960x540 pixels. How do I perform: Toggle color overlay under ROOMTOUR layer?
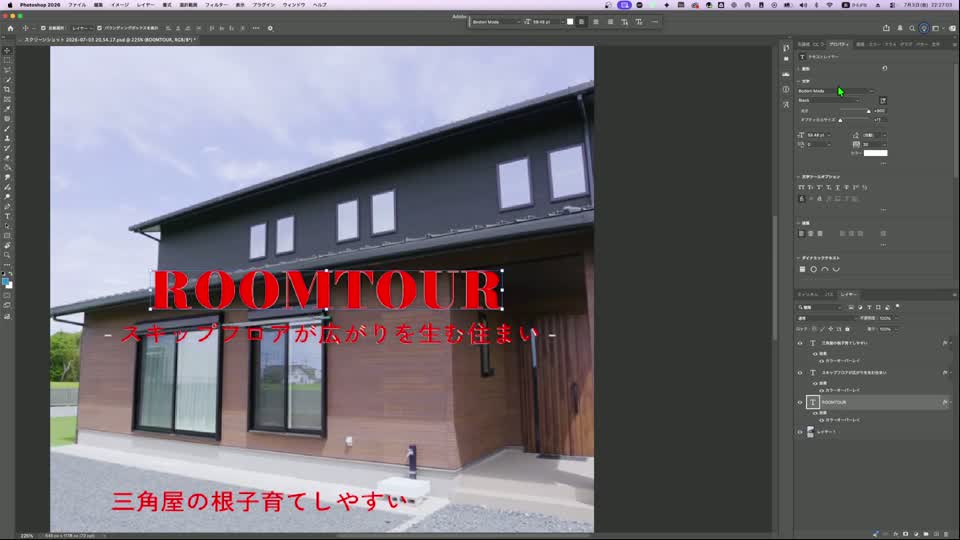[821, 420]
